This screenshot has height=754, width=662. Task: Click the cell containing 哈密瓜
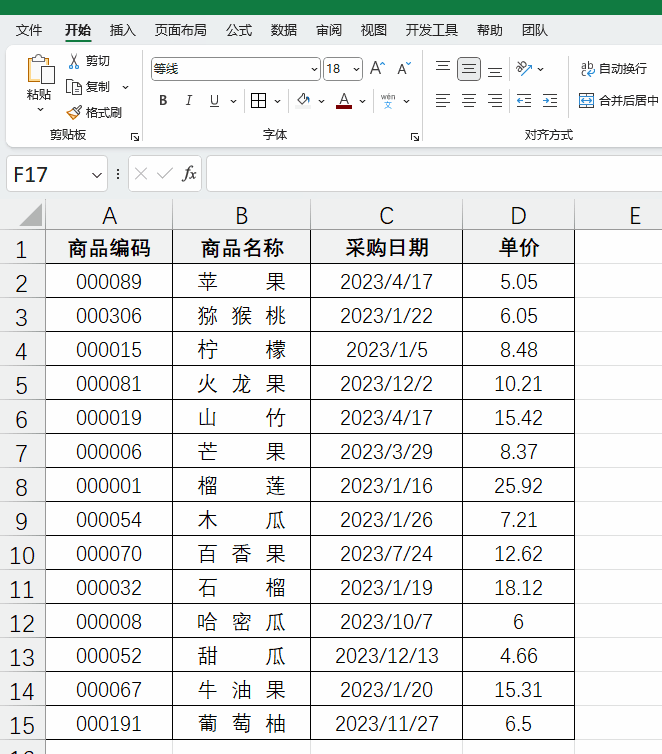[x=242, y=621]
